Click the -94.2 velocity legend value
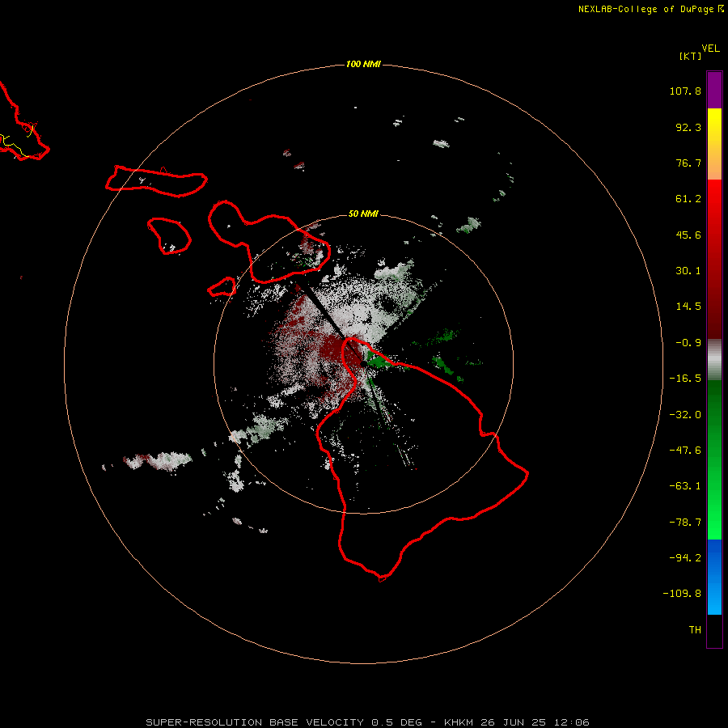728x728 pixels. point(685,558)
